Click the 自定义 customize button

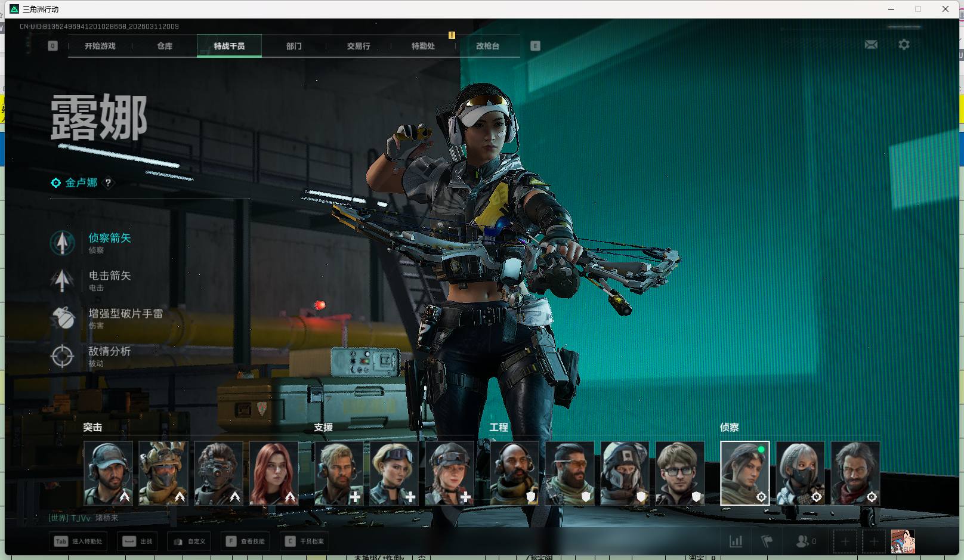tap(189, 542)
